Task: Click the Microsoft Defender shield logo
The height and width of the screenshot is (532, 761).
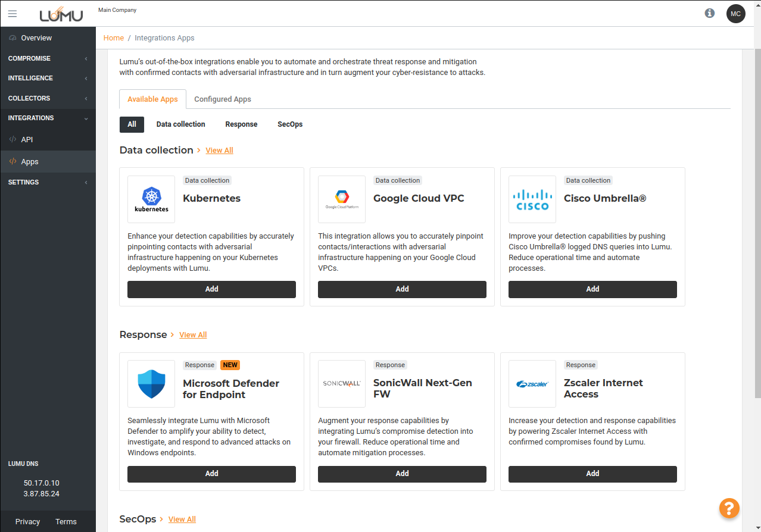Action: tap(151, 384)
